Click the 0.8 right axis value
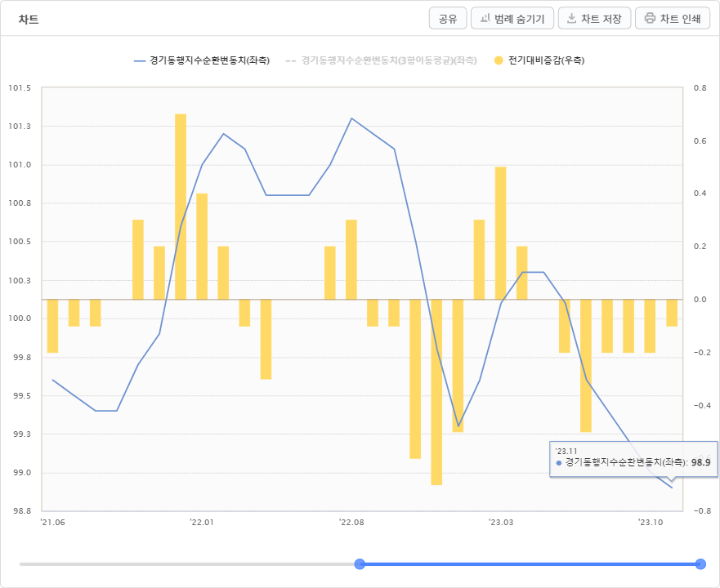 (700, 87)
